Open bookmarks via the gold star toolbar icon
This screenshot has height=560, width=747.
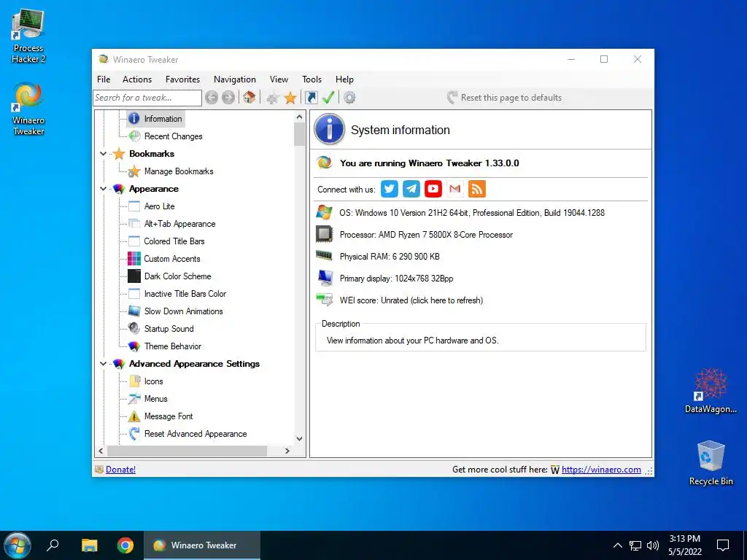pos(290,98)
